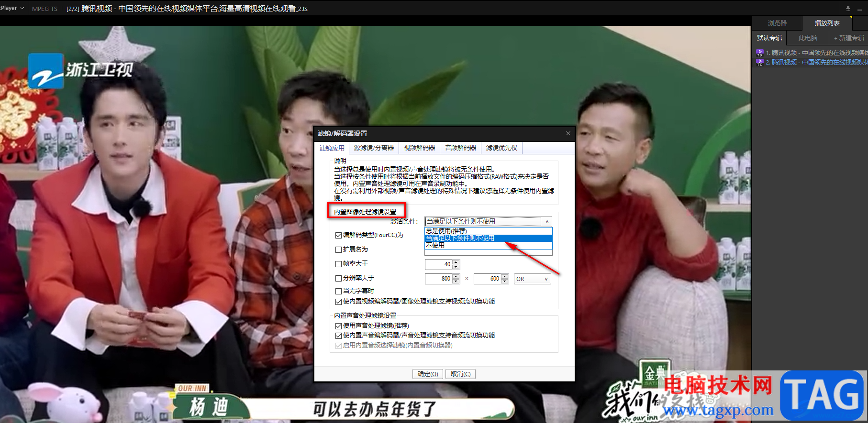Open the 浏览器 side panel tab
The height and width of the screenshot is (423, 868).
tap(777, 23)
